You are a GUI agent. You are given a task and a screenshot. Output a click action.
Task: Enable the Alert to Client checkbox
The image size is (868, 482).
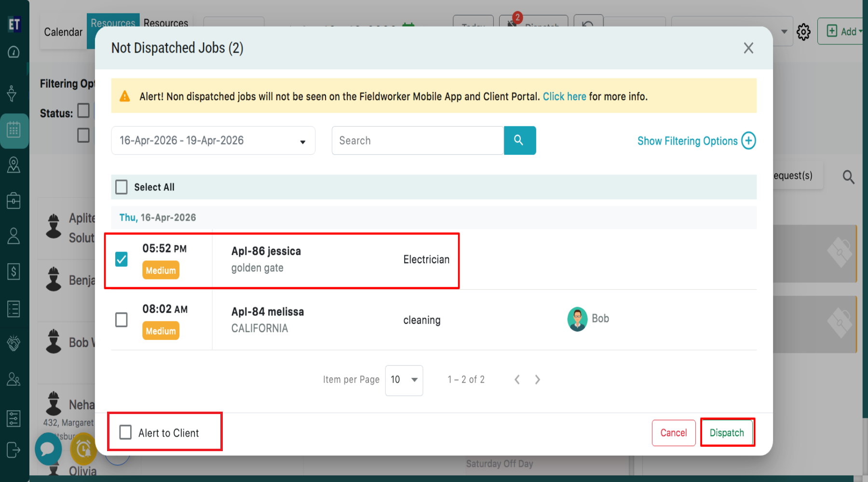coord(125,432)
